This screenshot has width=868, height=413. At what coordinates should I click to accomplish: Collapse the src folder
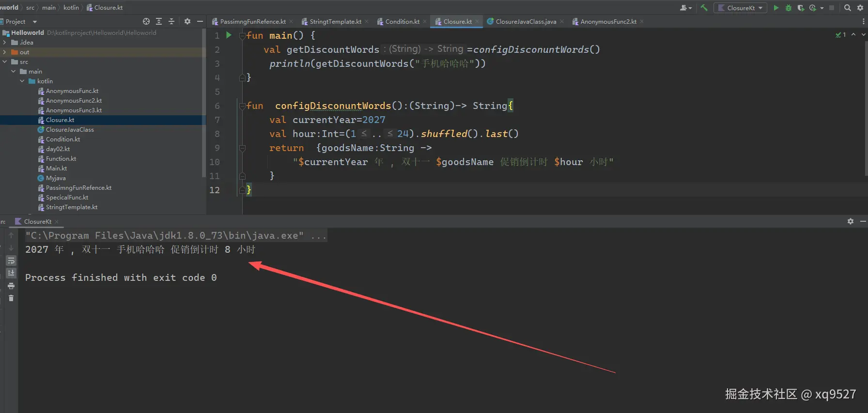coord(5,62)
